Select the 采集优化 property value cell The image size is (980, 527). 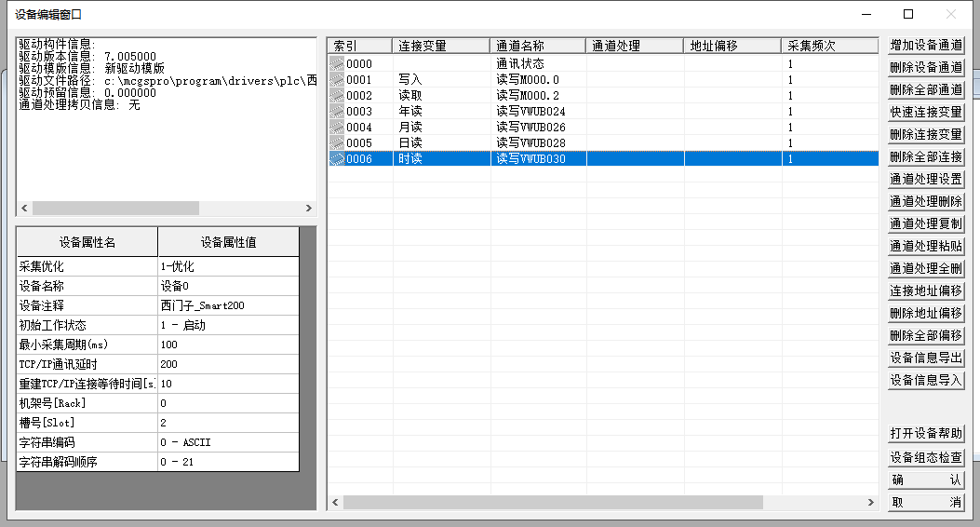coord(228,266)
